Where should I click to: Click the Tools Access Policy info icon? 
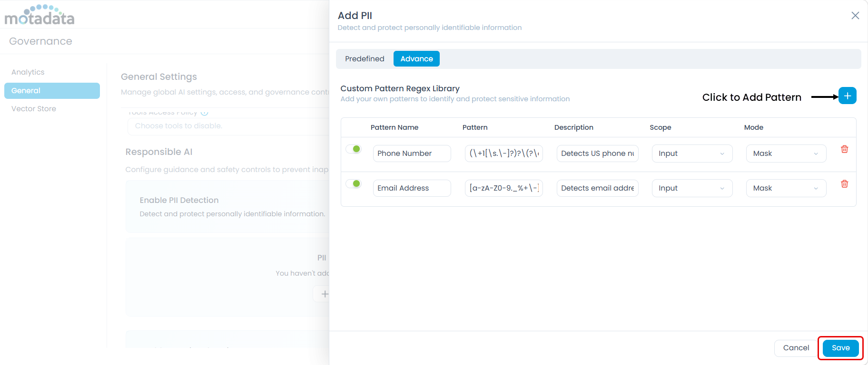pyautogui.click(x=205, y=113)
